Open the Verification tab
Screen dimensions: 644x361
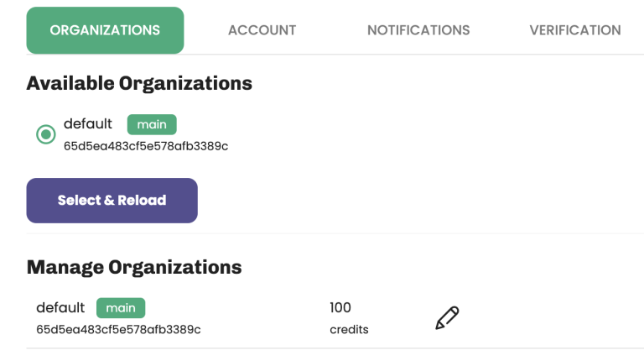575,30
